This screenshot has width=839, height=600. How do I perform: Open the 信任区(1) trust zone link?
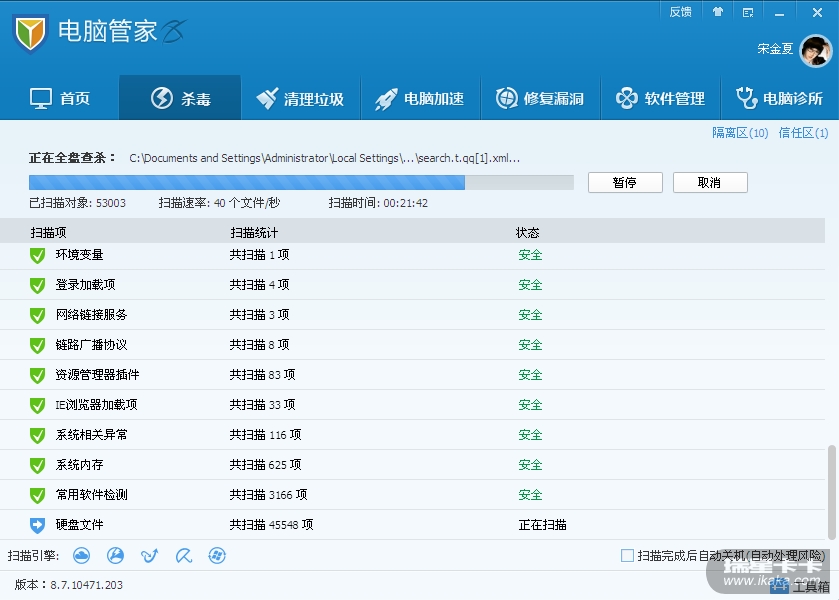tap(803, 133)
